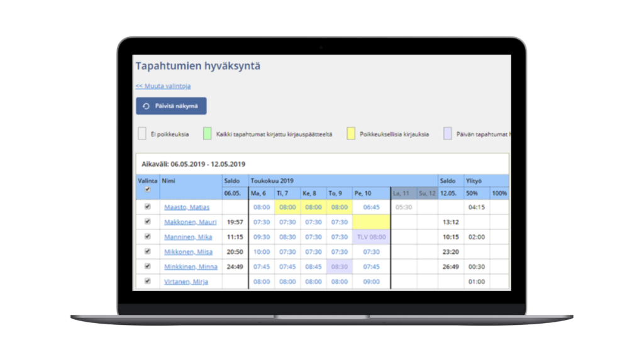
Task: Open the 09:00 Friday entry for Virtanen
Action: pos(371,282)
